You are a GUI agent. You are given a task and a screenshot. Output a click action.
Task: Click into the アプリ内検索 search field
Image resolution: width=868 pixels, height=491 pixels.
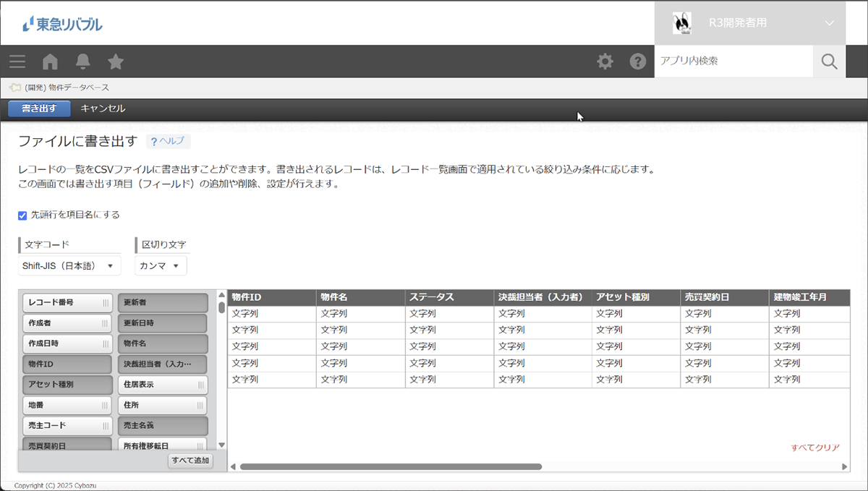coord(732,61)
